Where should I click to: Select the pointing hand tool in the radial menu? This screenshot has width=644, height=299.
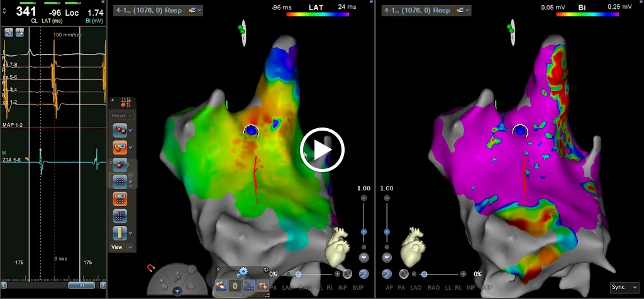pyautogui.click(x=164, y=285)
